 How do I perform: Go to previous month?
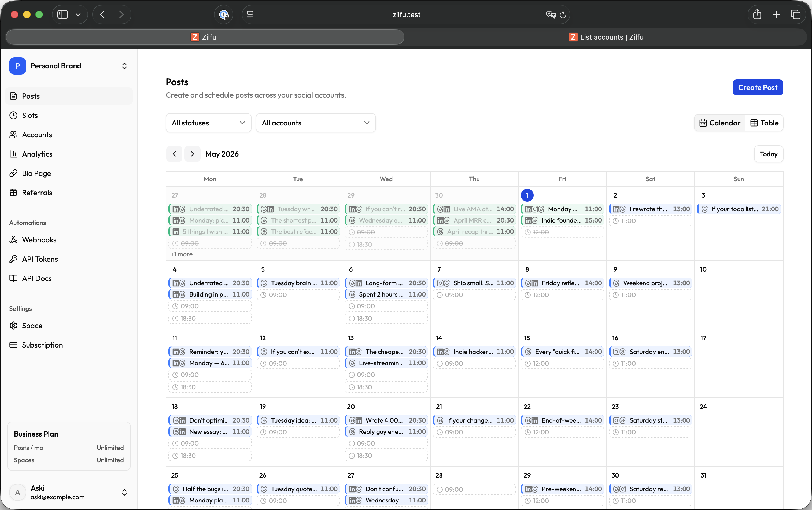pos(174,154)
